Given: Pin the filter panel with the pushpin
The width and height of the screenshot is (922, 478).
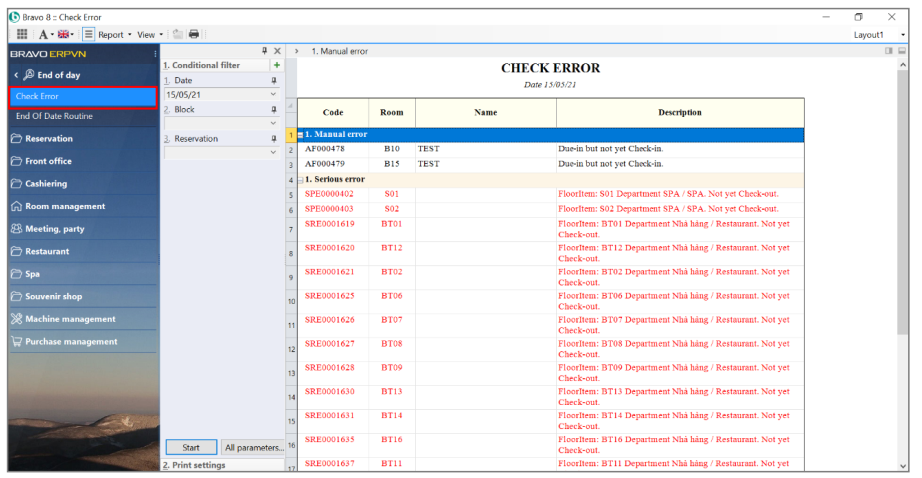Looking at the screenshot, I should pyautogui.click(x=265, y=51).
